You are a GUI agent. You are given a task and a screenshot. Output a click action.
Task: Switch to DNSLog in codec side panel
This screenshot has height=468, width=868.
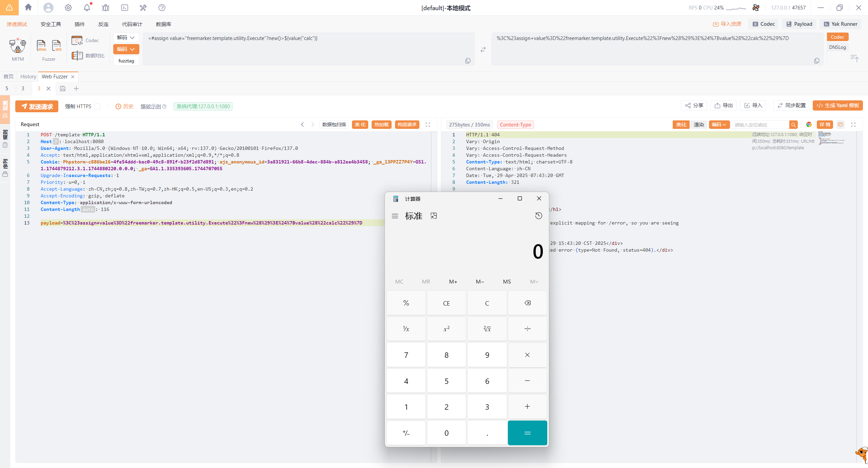(837, 47)
